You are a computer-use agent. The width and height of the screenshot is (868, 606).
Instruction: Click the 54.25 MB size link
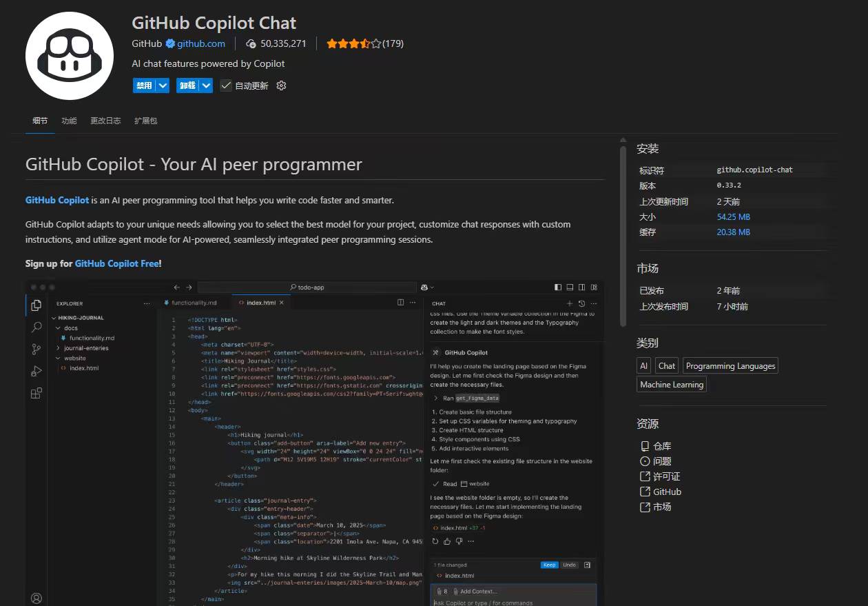[733, 217]
